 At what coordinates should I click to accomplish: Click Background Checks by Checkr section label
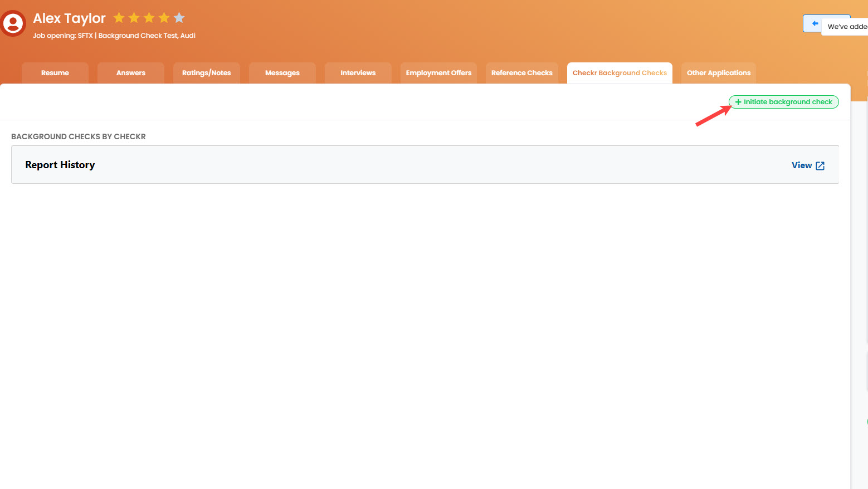pyautogui.click(x=79, y=136)
